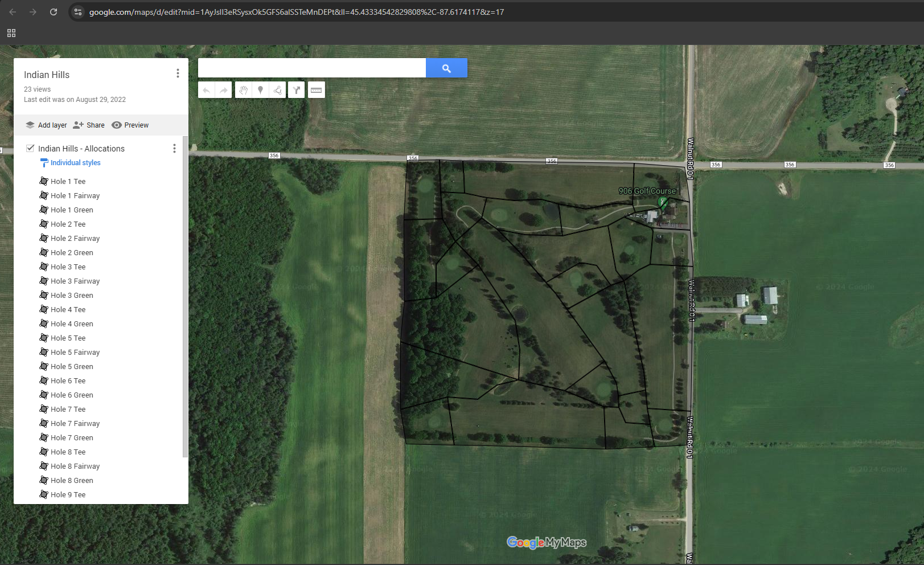Click the layer panel scrollbar

click(184, 296)
